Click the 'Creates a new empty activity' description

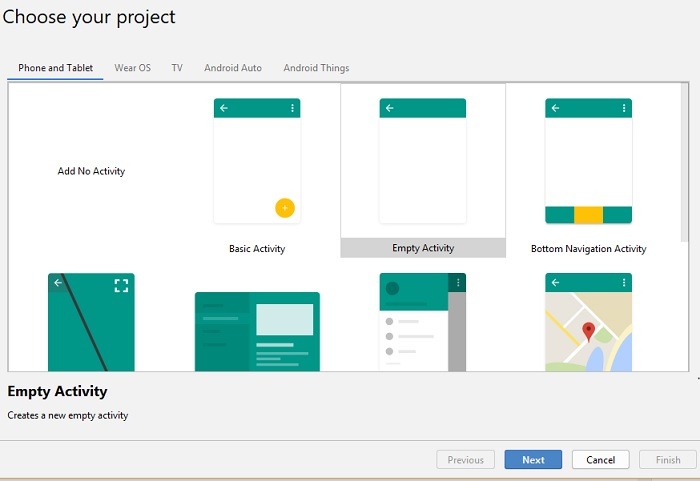[x=67, y=415]
